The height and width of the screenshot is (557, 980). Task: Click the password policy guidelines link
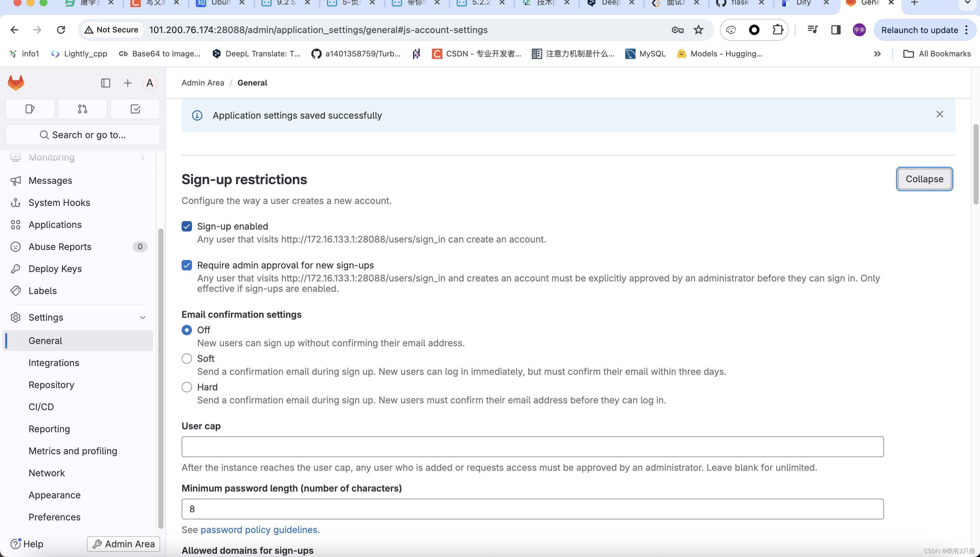(x=259, y=529)
